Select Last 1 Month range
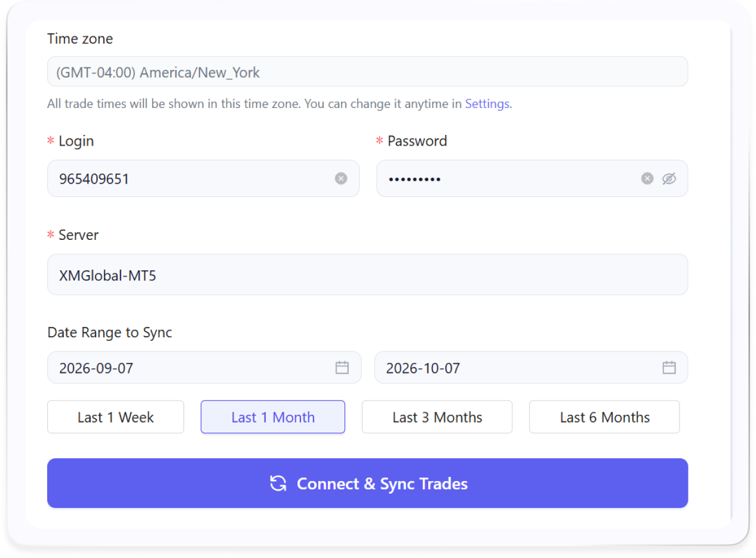 [273, 417]
